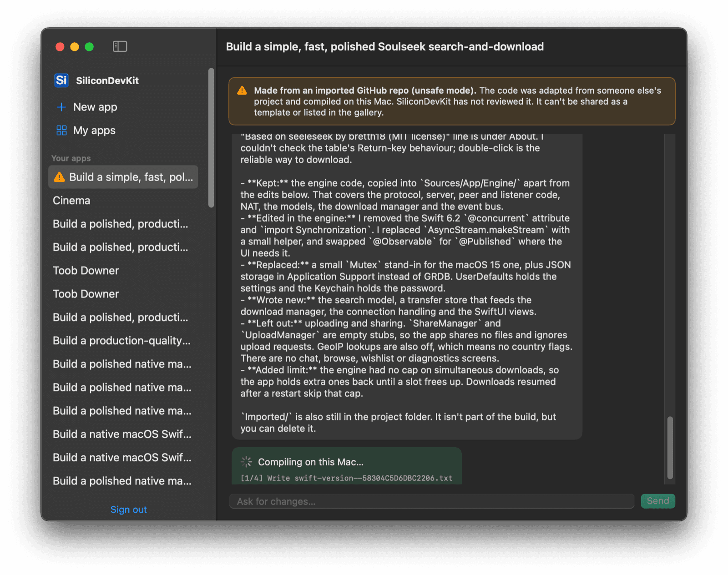Click the sidebar app list scrollbar
The image size is (728, 575).
pos(211,138)
